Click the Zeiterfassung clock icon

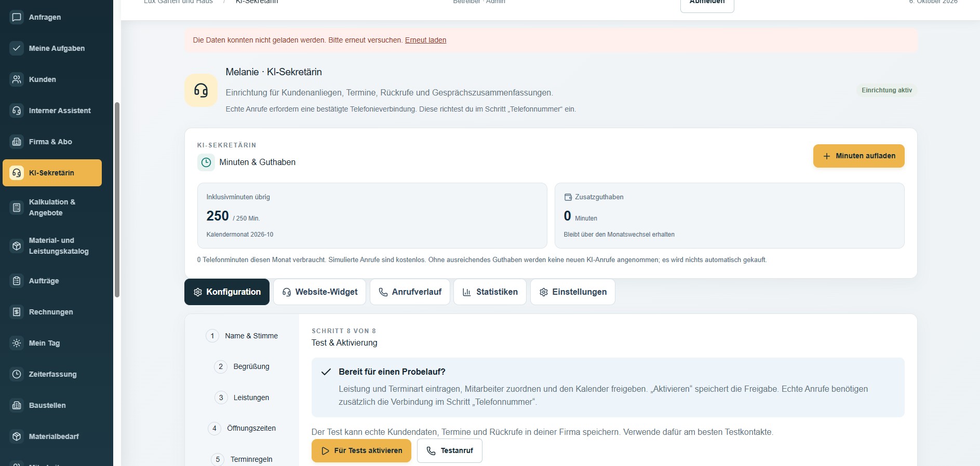(x=17, y=374)
